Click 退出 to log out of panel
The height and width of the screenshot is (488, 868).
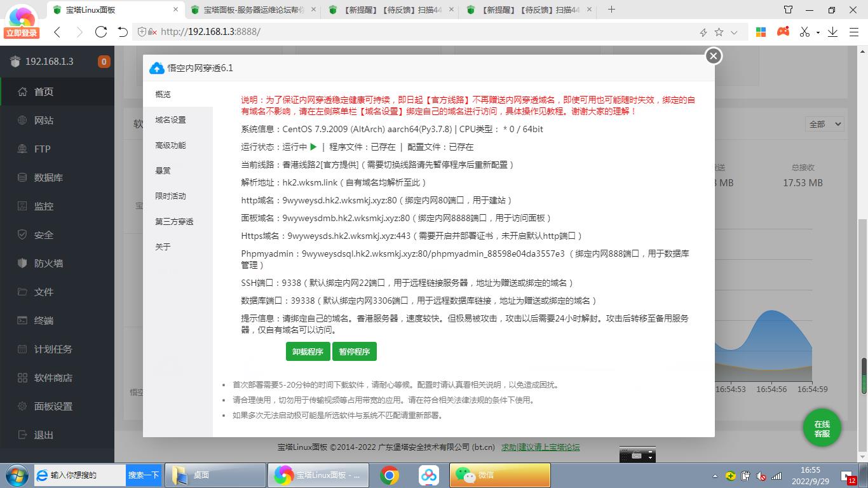click(x=57, y=435)
